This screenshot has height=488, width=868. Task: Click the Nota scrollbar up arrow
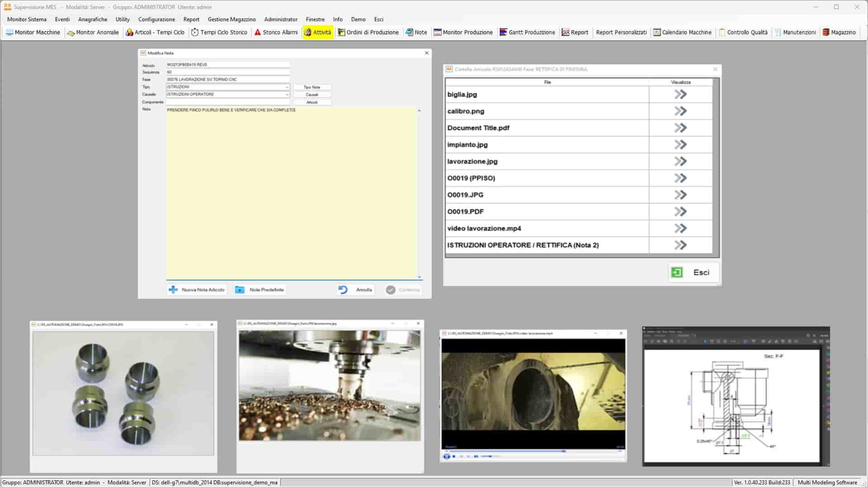point(419,110)
